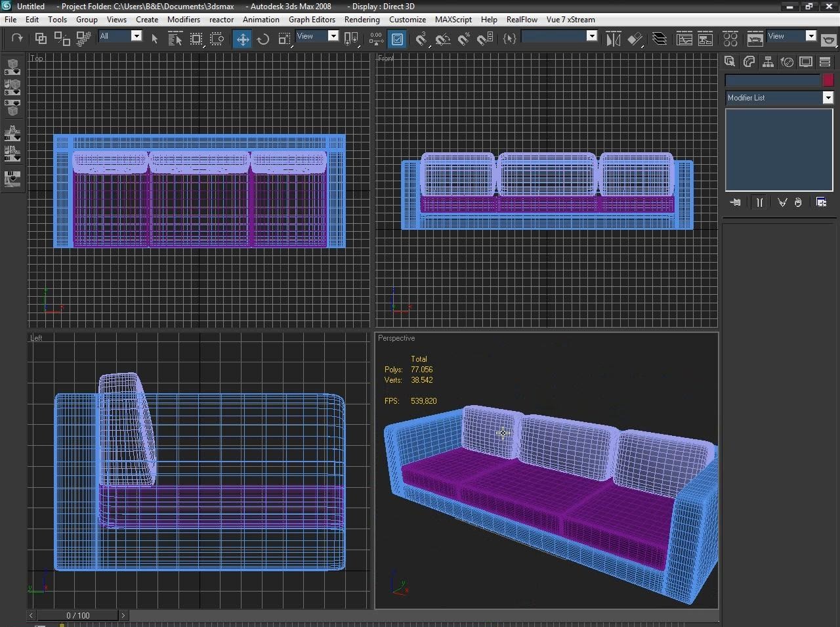The height and width of the screenshot is (627, 840).
Task: Click the Configure Modifier Sets button
Action: pos(821,202)
